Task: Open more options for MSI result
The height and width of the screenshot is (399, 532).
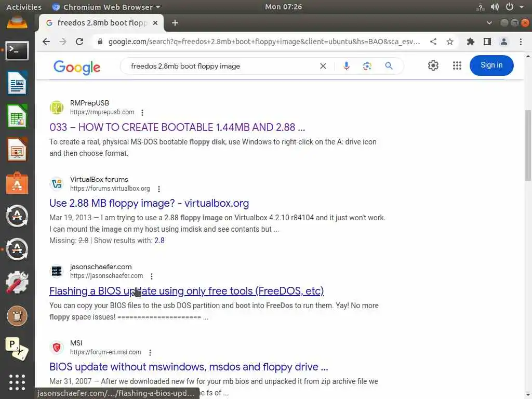Action: (150, 353)
